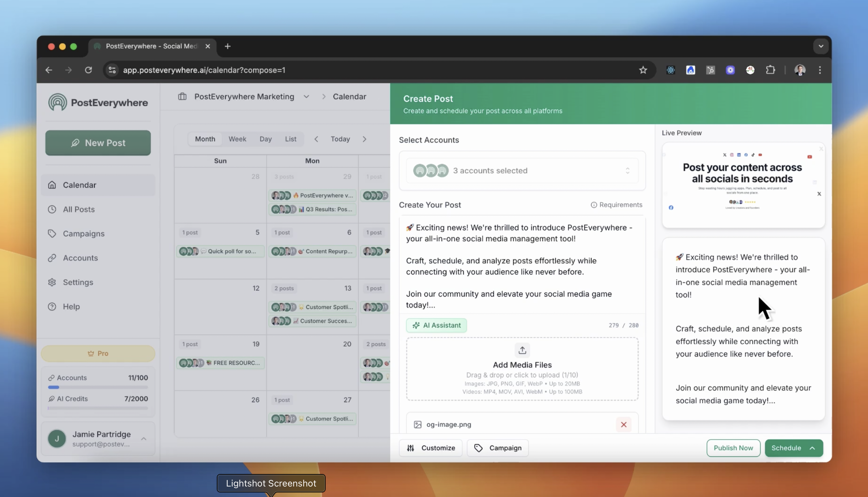
Task: Expand Jamie Partridge user menu
Action: tap(143, 439)
